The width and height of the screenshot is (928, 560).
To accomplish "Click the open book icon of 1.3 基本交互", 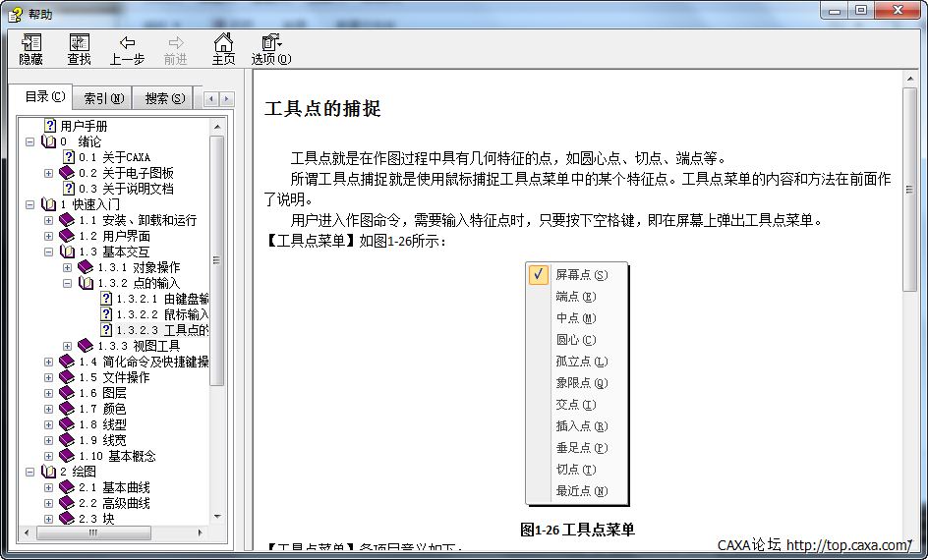I will pyautogui.click(x=67, y=252).
